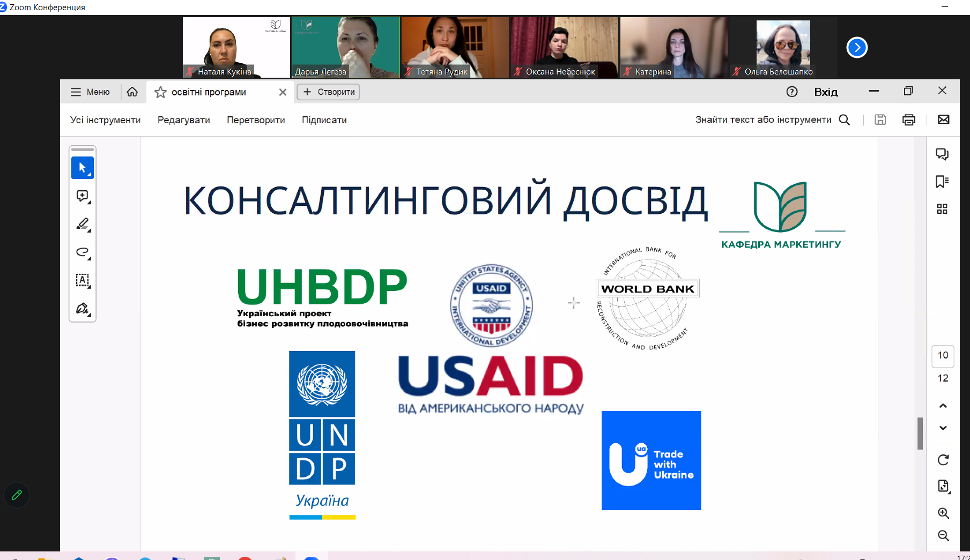Rotate the page view
970x560 pixels.
(943, 460)
